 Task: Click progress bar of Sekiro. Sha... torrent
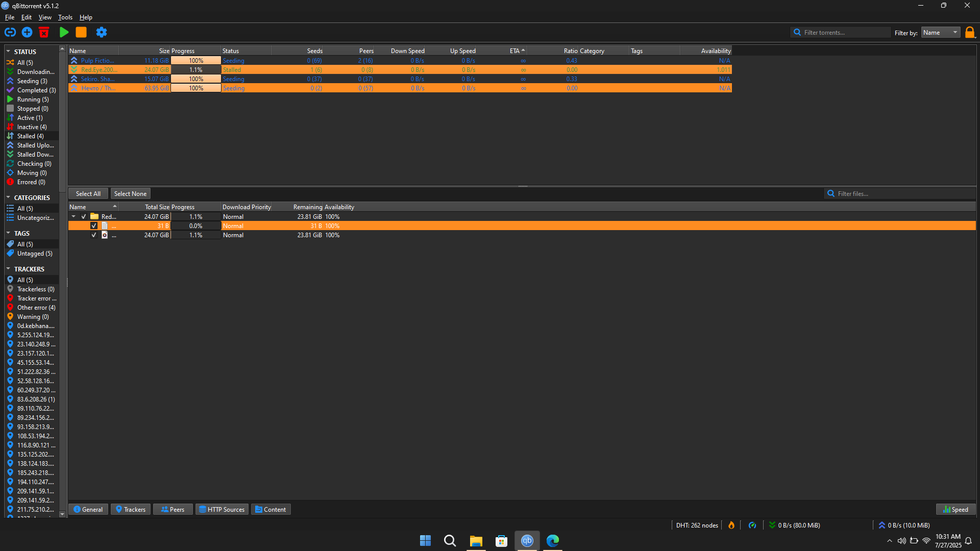pos(195,79)
